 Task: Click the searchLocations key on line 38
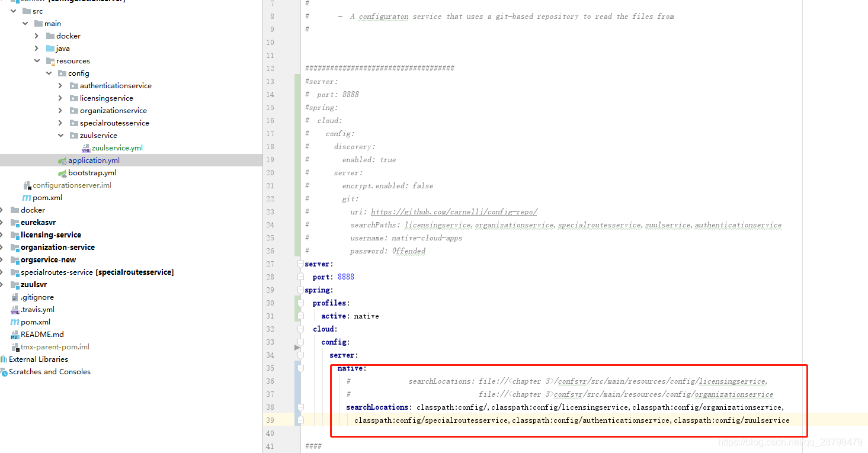coord(377,407)
